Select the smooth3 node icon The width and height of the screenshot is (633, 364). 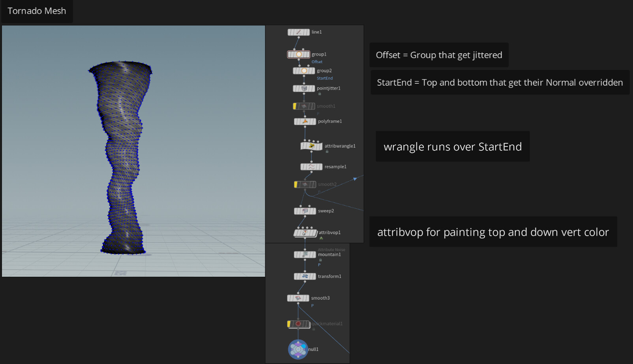(x=298, y=298)
